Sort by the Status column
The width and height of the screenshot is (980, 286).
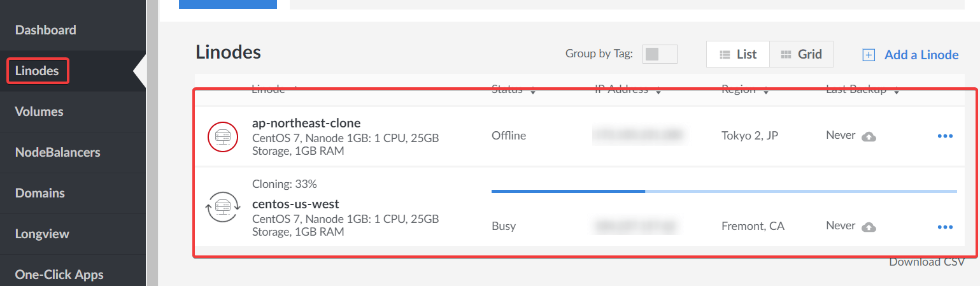click(513, 90)
